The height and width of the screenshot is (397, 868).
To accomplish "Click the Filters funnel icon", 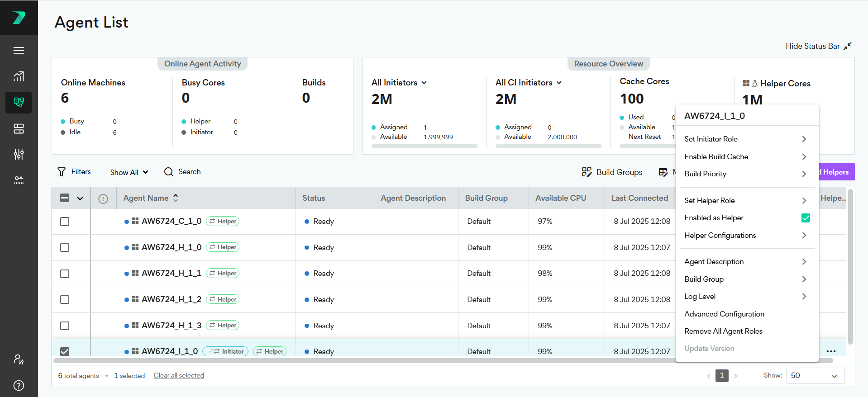I will [62, 172].
